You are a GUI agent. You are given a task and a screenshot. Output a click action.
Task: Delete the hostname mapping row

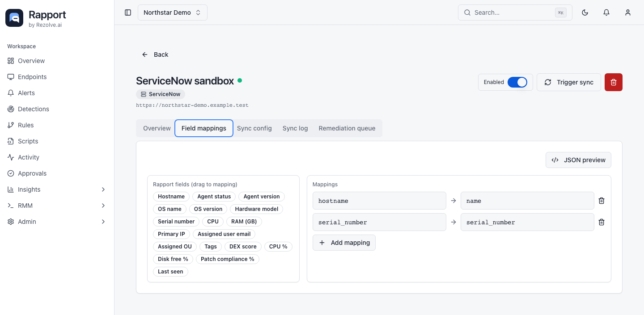(x=602, y=201)
